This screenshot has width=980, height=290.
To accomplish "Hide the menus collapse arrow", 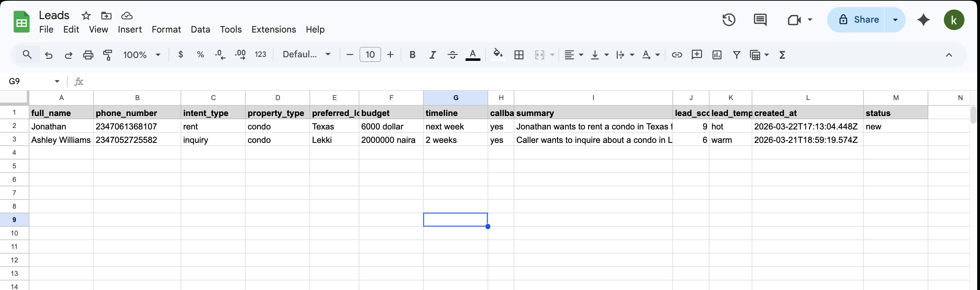I will click(x=949, y=55).
